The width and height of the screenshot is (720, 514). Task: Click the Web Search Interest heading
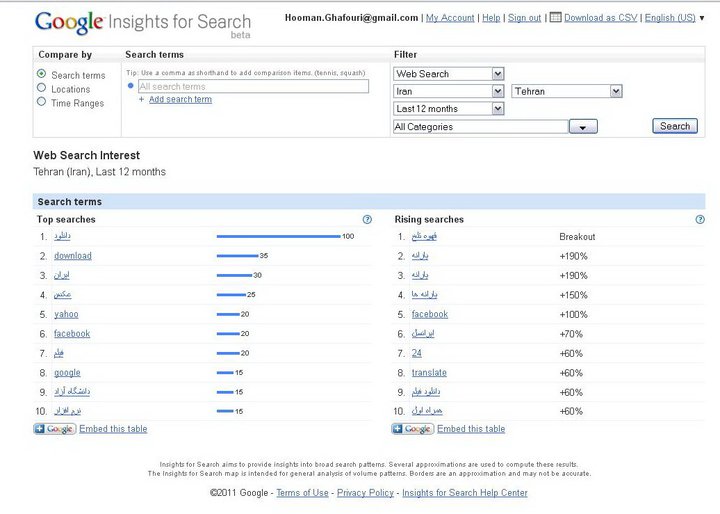pyautogui.click(x=87, y=155)
